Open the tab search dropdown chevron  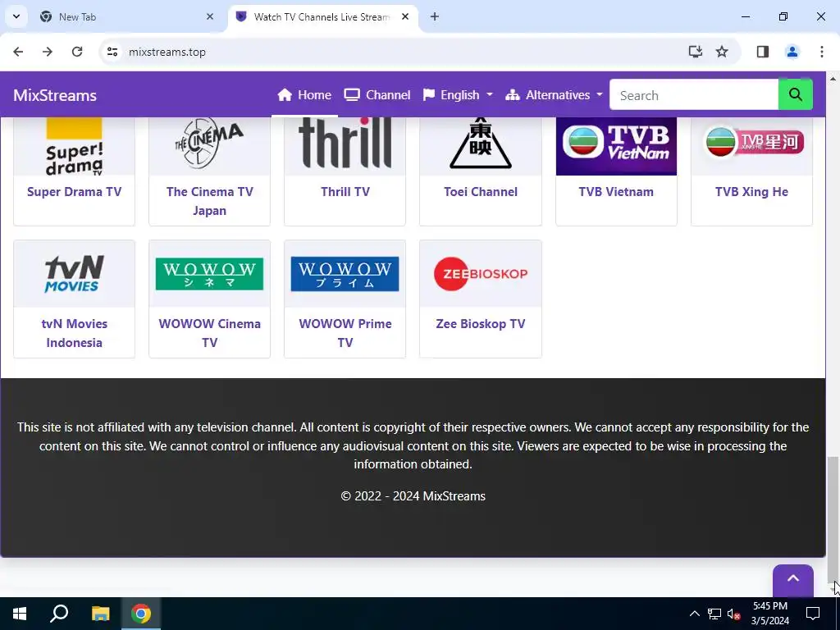16,16
